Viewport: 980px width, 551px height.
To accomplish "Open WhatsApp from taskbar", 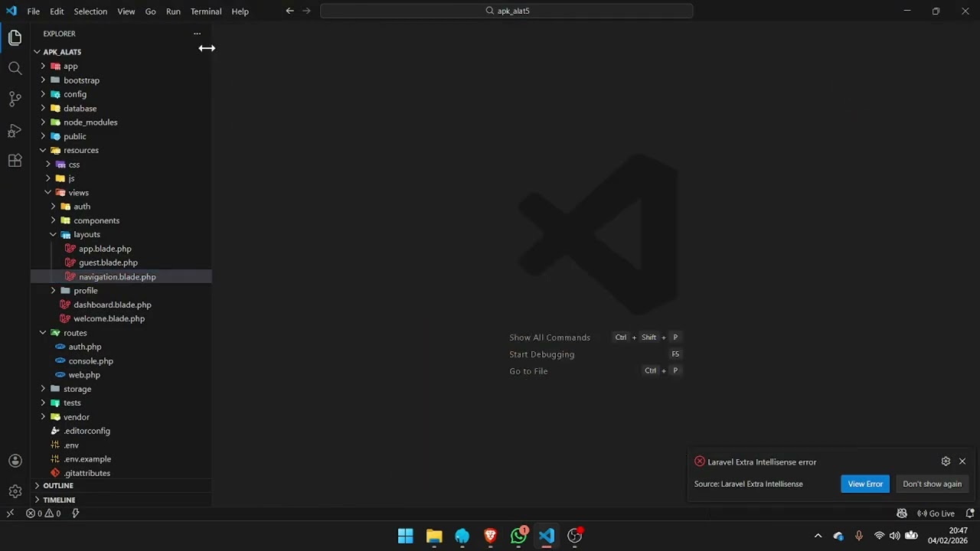I will 519,536.
